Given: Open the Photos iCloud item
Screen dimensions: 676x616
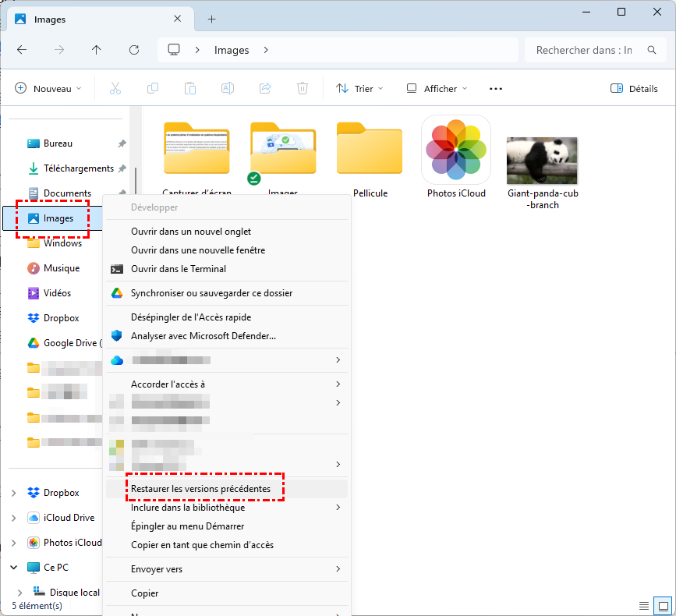Looking at the screenshot, I should point(456,156).
